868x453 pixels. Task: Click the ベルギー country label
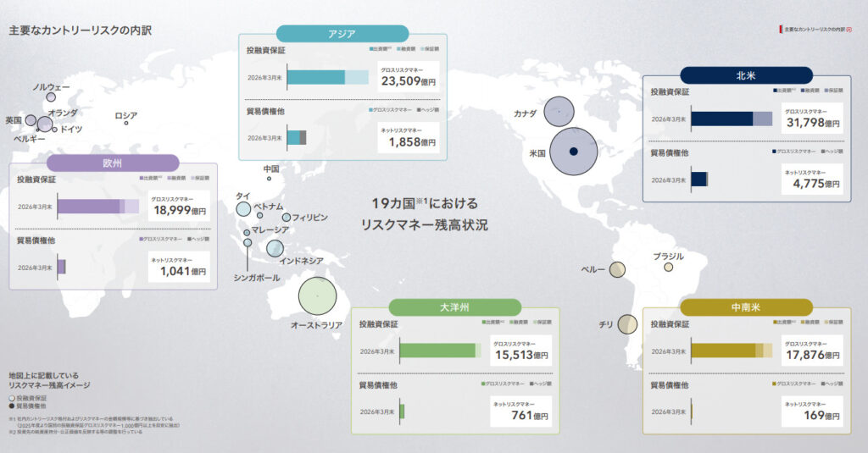30,139
